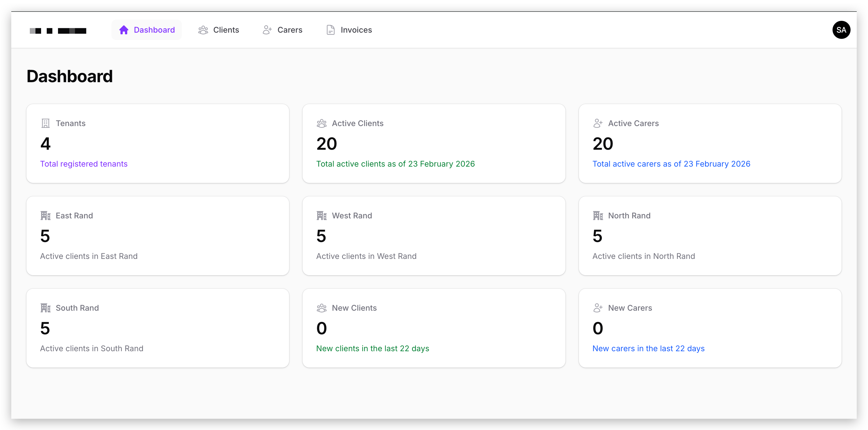This screenshot has height=430, width=868.
Task: Click the Invoices document icon in navbar
Action: coord(330,30)
